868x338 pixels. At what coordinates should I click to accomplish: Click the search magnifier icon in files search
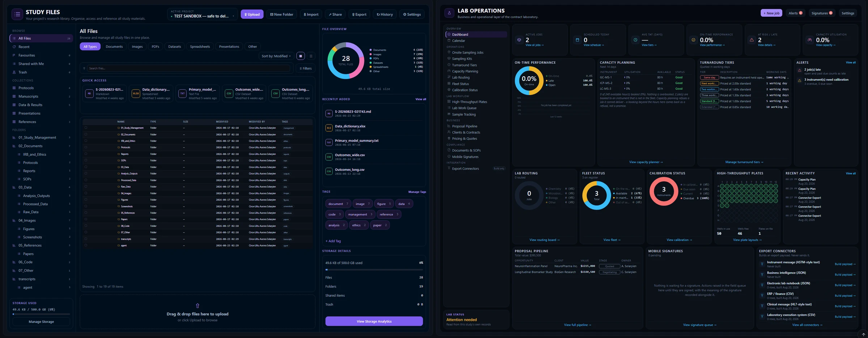(85, 68)
